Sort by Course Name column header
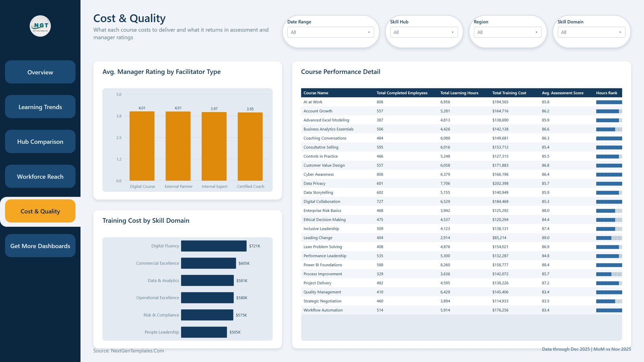This screenshot has width=644, height=362. (x=316, y=93)
